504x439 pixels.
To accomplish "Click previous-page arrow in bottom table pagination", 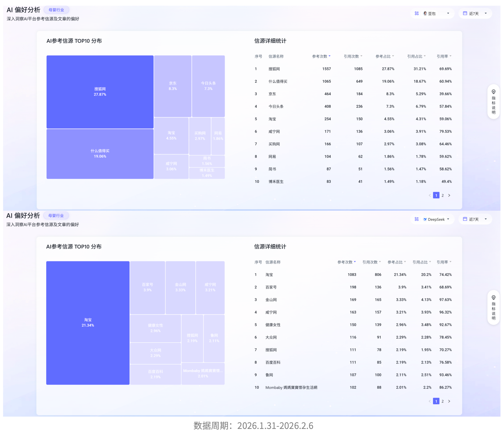I will (x=429, y=401).
